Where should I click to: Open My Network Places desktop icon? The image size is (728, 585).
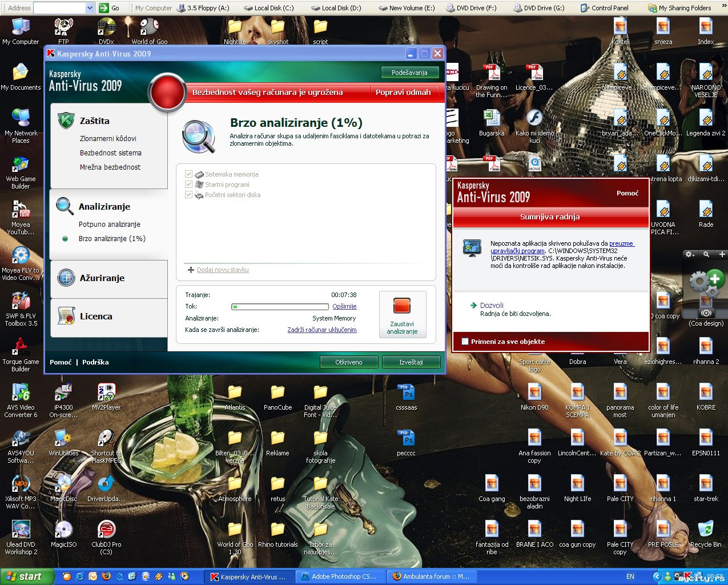click(21, 126)
